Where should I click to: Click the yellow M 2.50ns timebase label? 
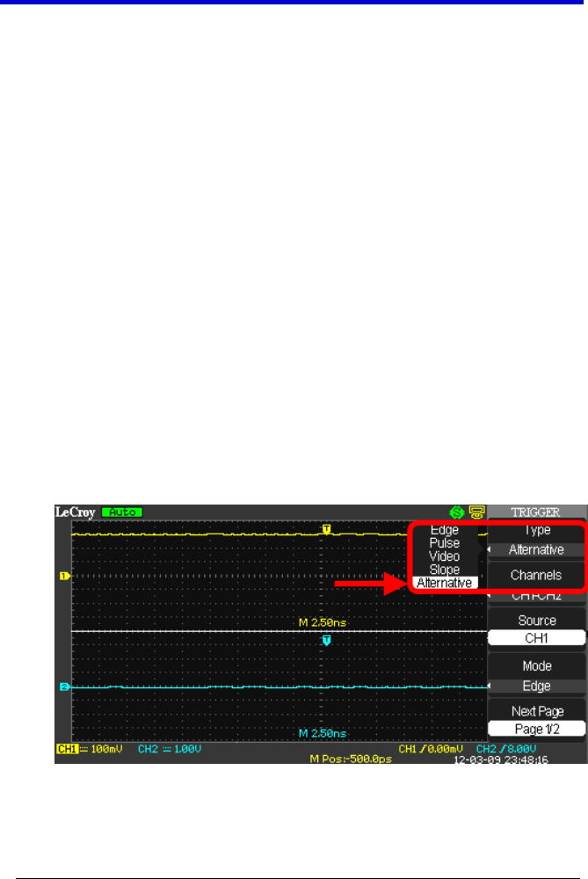click(323, 623)
